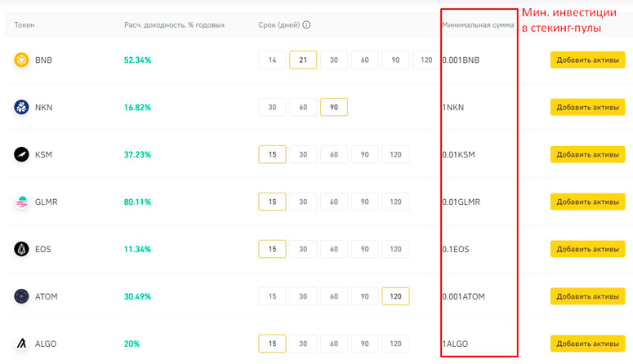The image size is (633, 364).
Task: Select 30-day term for EOS
Action: (x=303, y=249)
